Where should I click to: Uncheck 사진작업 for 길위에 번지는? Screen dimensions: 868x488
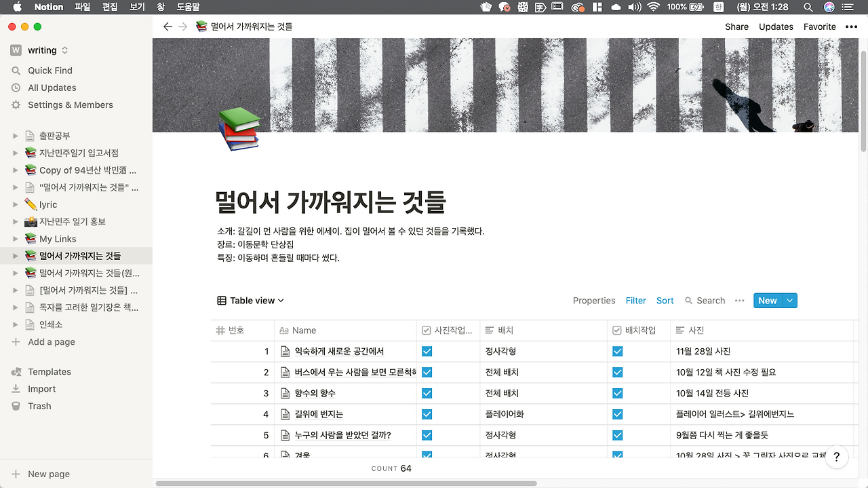tap(426, 414)
